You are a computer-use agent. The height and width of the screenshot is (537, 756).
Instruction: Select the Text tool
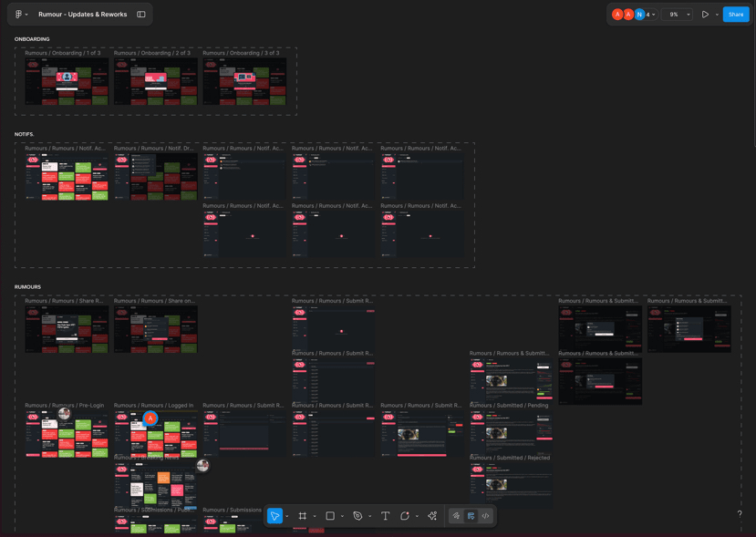pos(385,516)
